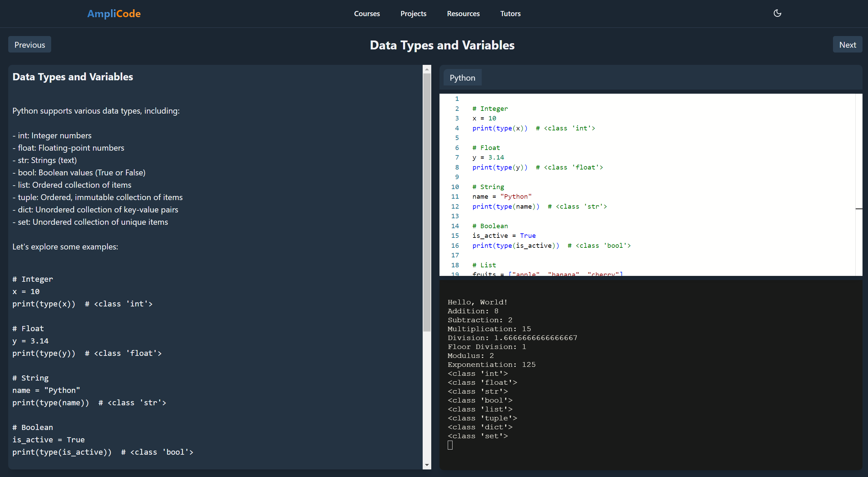The width and height of the screenshot is (868, 477).
Task: Click 'Data Types and Variables' lesson panel heading
Action: tap(73, 77)
